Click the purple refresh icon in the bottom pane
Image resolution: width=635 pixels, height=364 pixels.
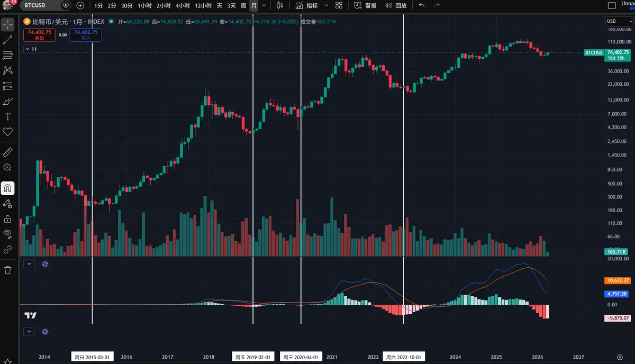point(45,332)
